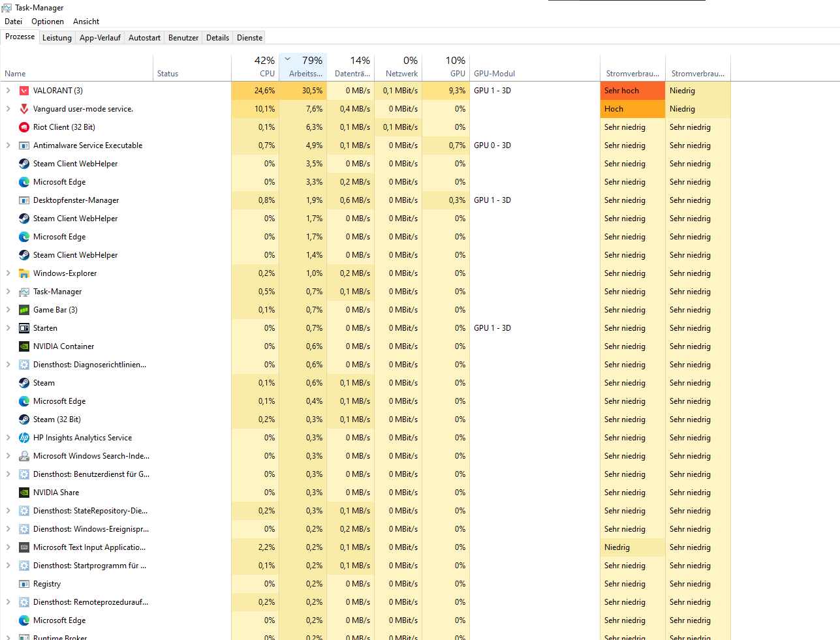Sort by the GPU column header

[446, 67]
